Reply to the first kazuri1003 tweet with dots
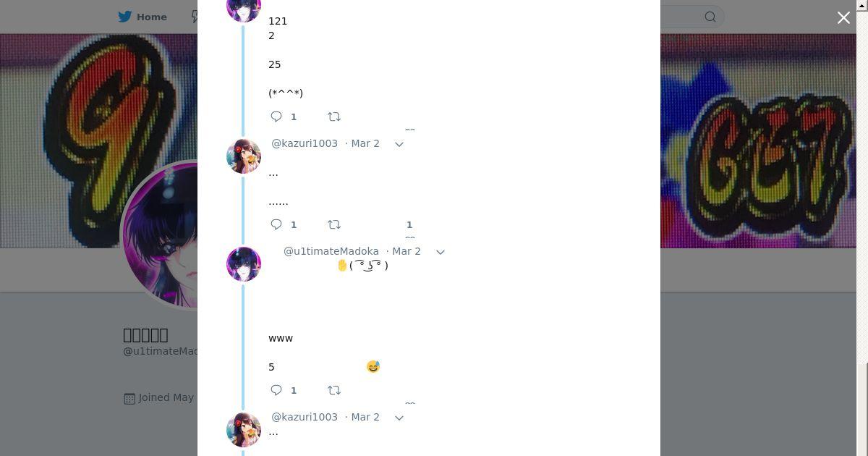This screenshot has width=868, height=456. (x=276, y=224)
